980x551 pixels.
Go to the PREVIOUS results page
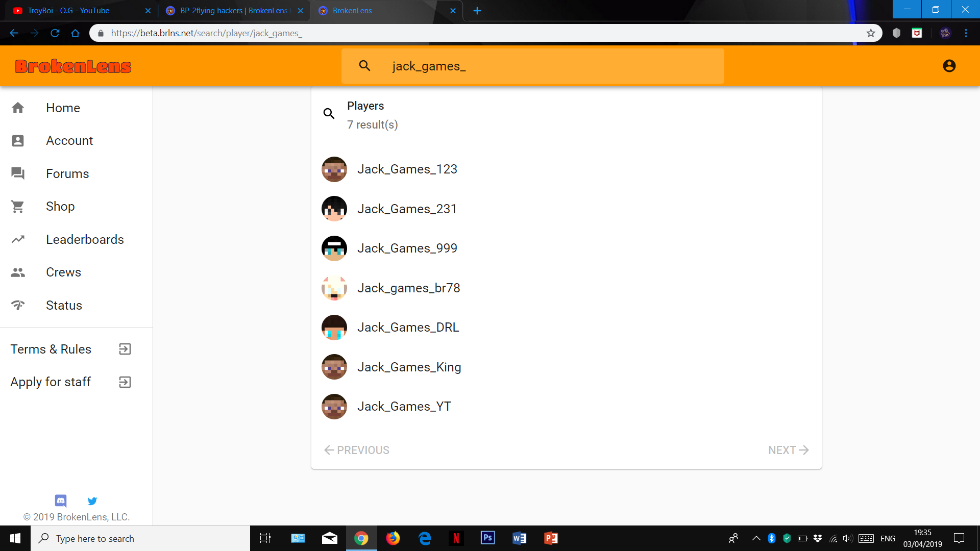coord(357,450)
